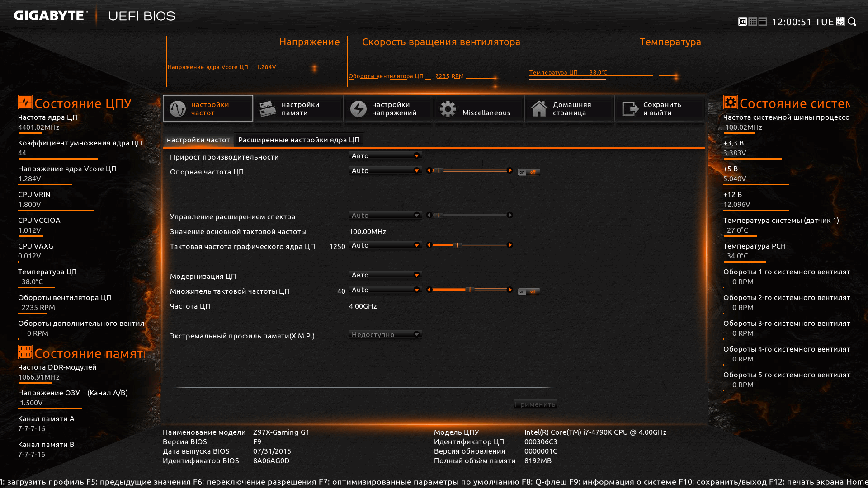The image size is (868, 488).
Task: Expand the CPU graphics clock dropdown
Action: point(386,245)
